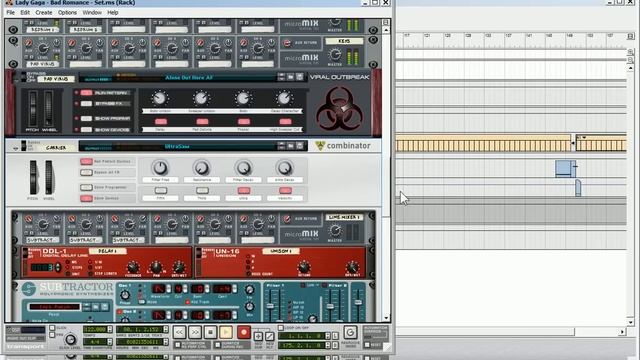Open the Edit menu
This screenshot has height=360, width=640.
coord(25,13)
